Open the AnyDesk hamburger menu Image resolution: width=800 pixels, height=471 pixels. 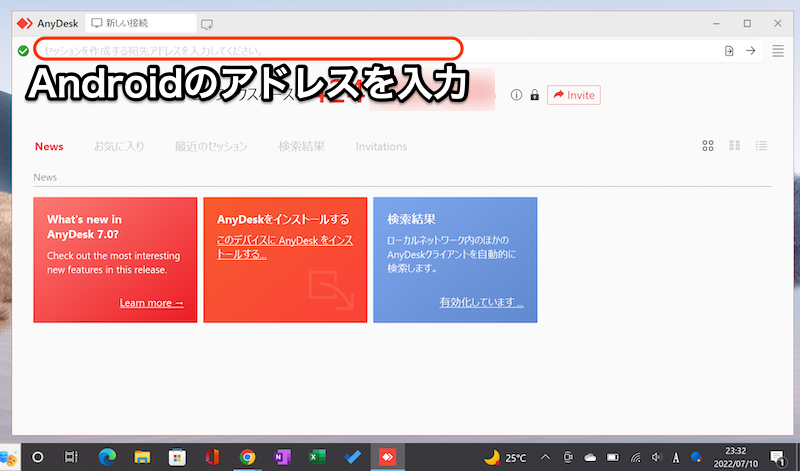777,51
